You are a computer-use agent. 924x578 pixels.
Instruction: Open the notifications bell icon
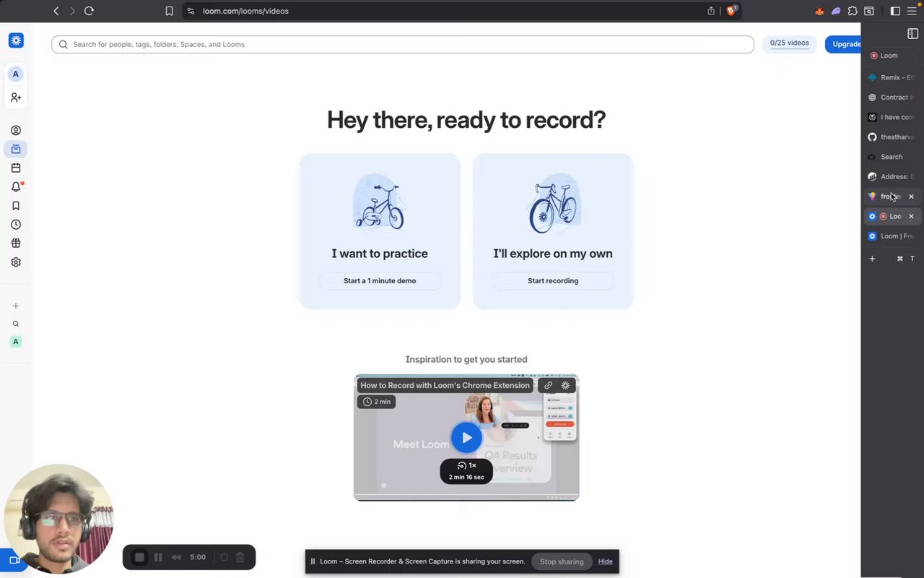tap(16, 187)
